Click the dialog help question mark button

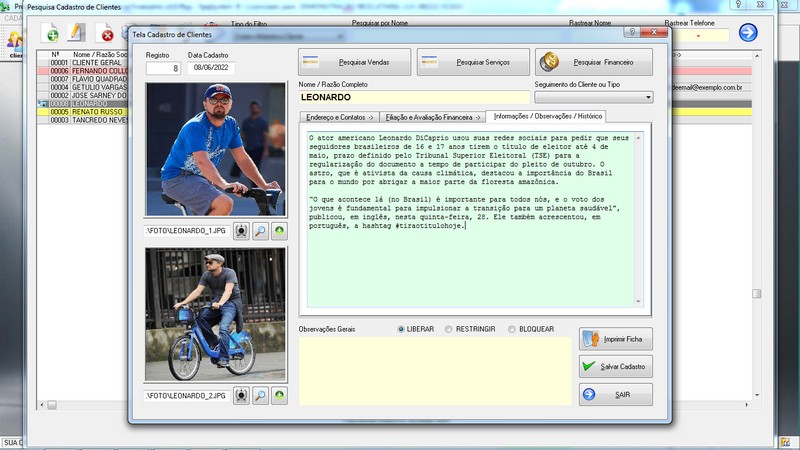(632, 32)
